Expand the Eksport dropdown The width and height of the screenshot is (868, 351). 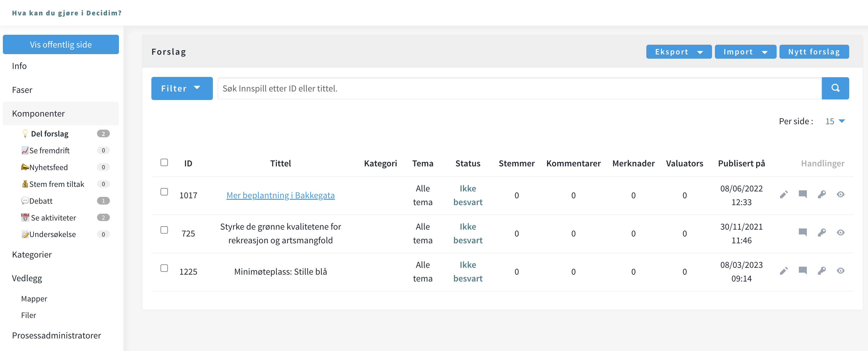(678, 52)
